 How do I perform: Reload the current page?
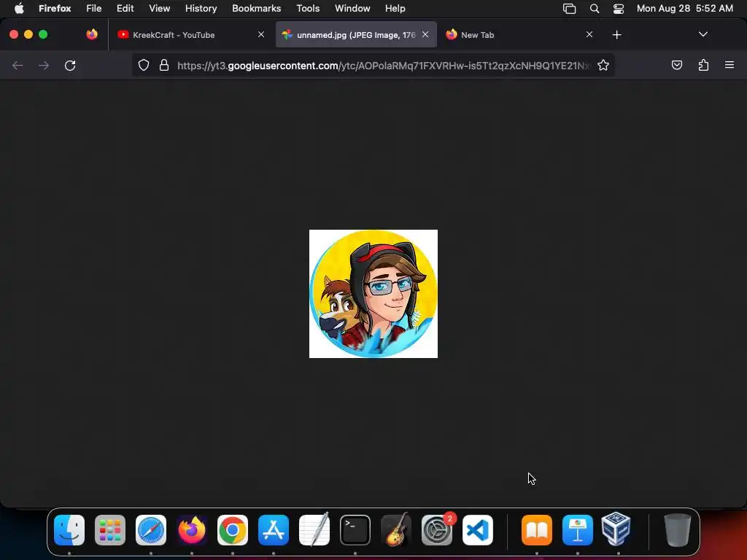(x=70, y=65)
